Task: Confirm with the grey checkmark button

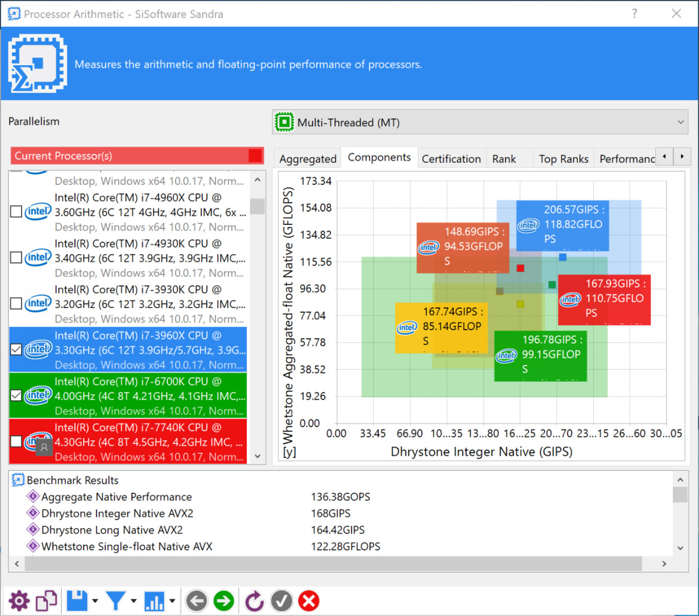Action: click(x=282, y=601)
